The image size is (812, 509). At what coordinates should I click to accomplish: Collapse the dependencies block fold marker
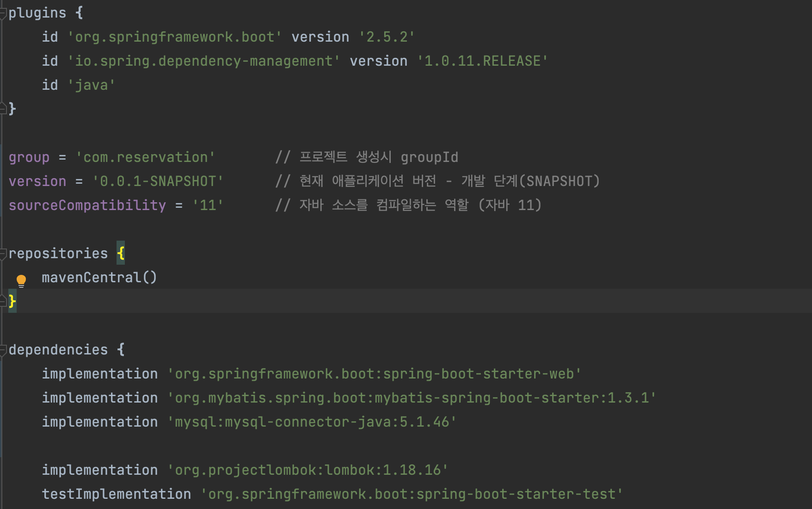pyautogui.click(x=2, y=350)
